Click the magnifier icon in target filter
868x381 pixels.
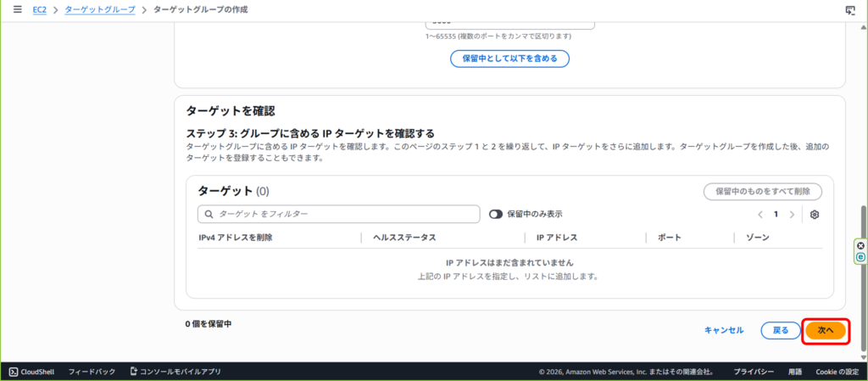[x=209, y=215]
